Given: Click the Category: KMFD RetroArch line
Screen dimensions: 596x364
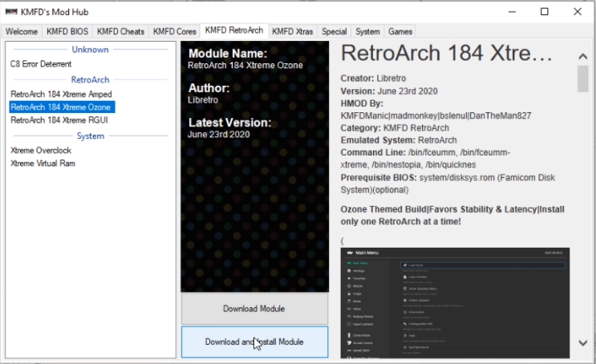Looking at the screenshot, I should click(x=395, y=128).
